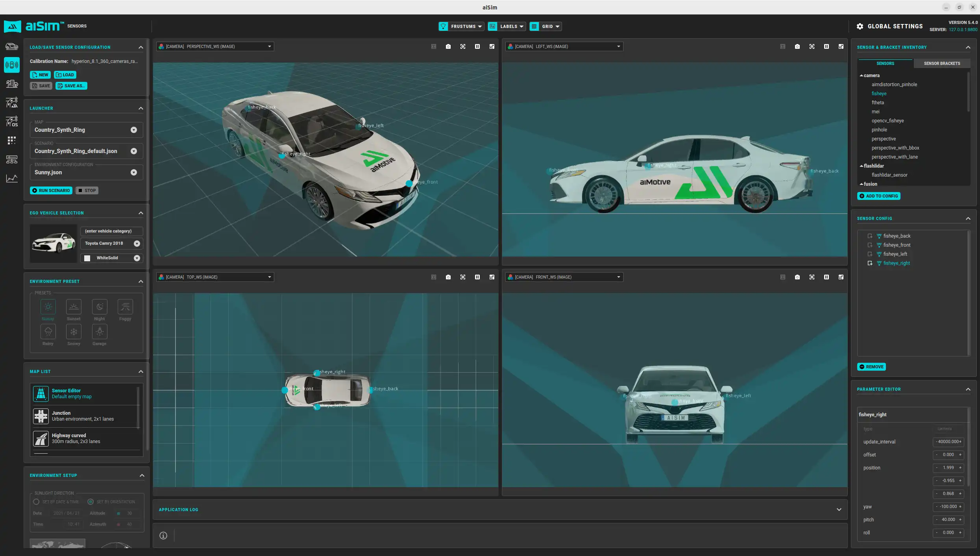Collapse the Launcher panel
Screen dimensions: 980x556
[x=141, y=108]
